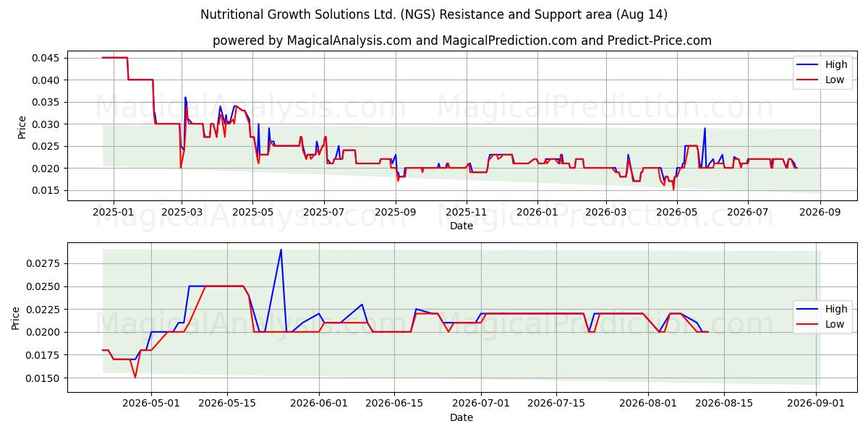Click the 2025-11 date tick label

tap(467, 212)
